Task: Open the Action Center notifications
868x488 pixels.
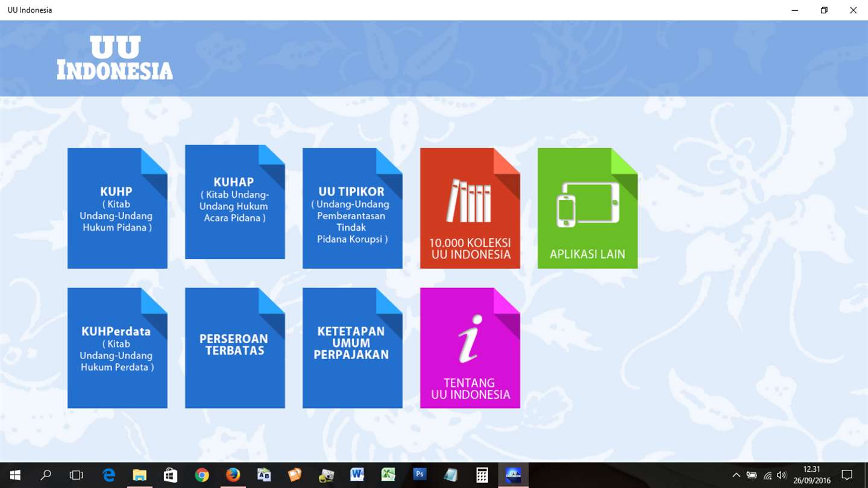Action: tap(847, 475)
